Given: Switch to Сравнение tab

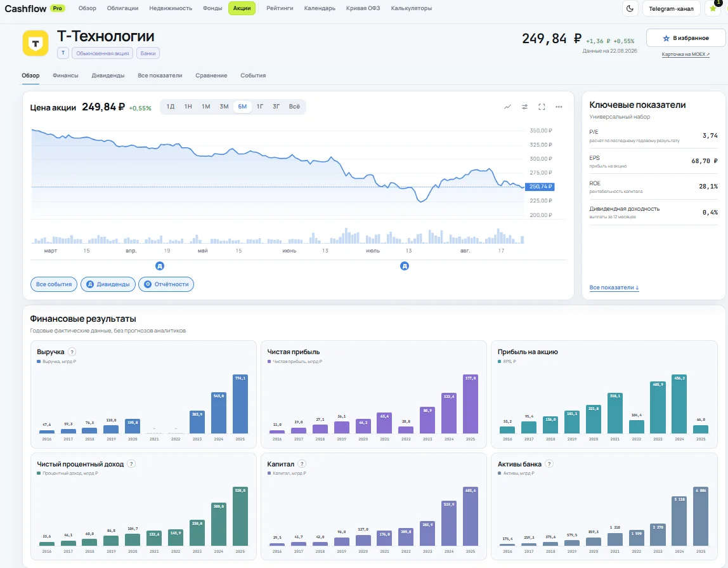Looking at the screenshot, I should [x=211, y=76].
